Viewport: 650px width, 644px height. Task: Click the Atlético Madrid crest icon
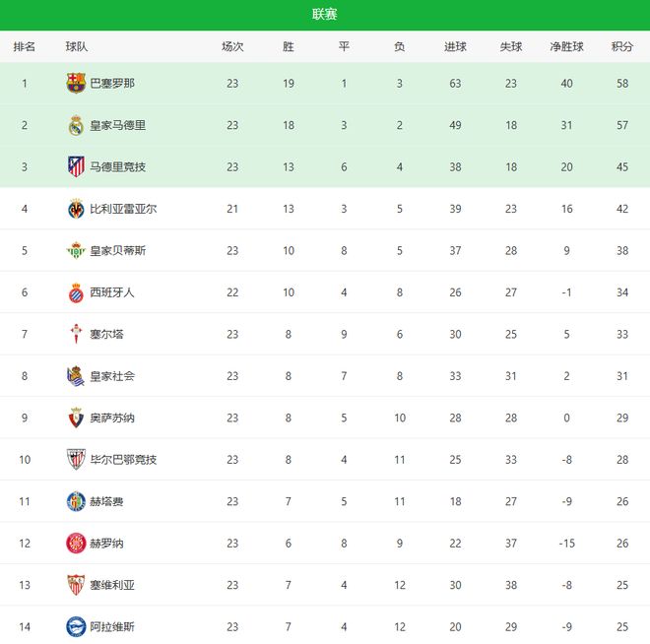coord(76,166)
